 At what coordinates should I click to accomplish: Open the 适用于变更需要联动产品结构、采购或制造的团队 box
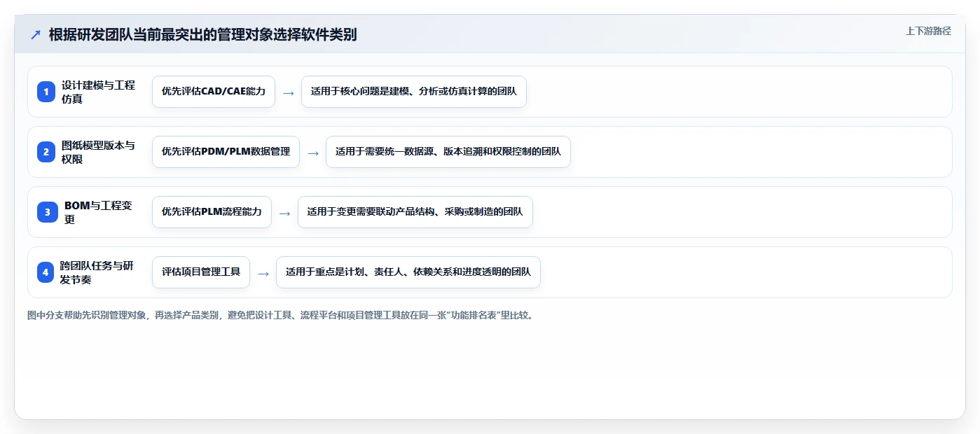(x=415, y=212)
